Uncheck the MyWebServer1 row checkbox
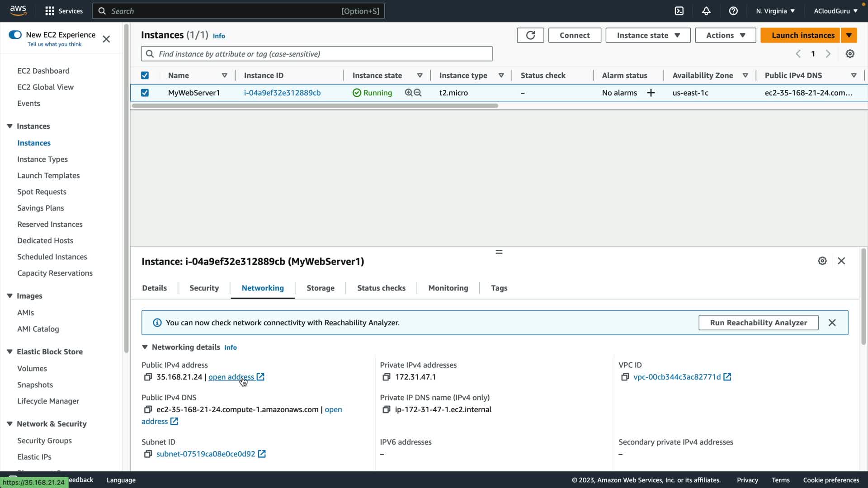Screen dimensions: 868x488 click(x=145, y=93)
